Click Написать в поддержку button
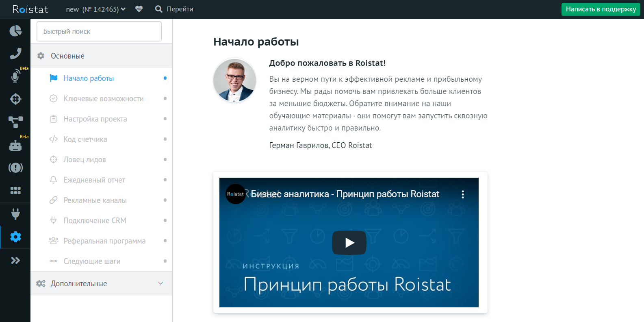 [x=601, y=9]
